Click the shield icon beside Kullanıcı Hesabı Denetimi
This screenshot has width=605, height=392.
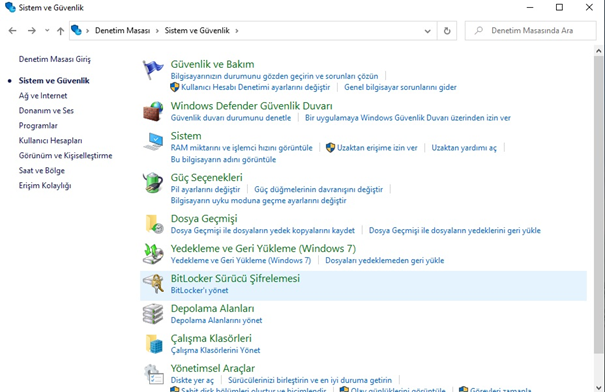click(x=174, y=87)
